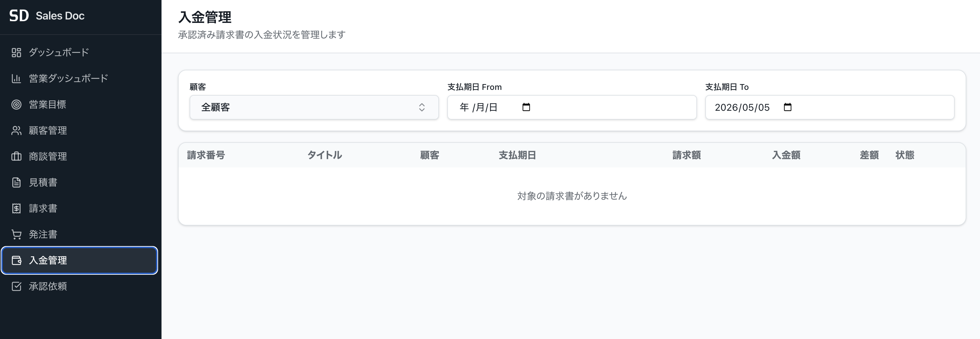Screen dimensions: 980x339
Task: Click the 状態 column header
Action: 905,155
